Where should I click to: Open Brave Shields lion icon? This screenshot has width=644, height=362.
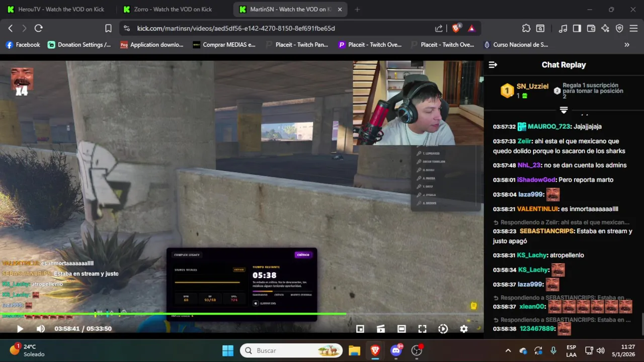coord(456,28)
